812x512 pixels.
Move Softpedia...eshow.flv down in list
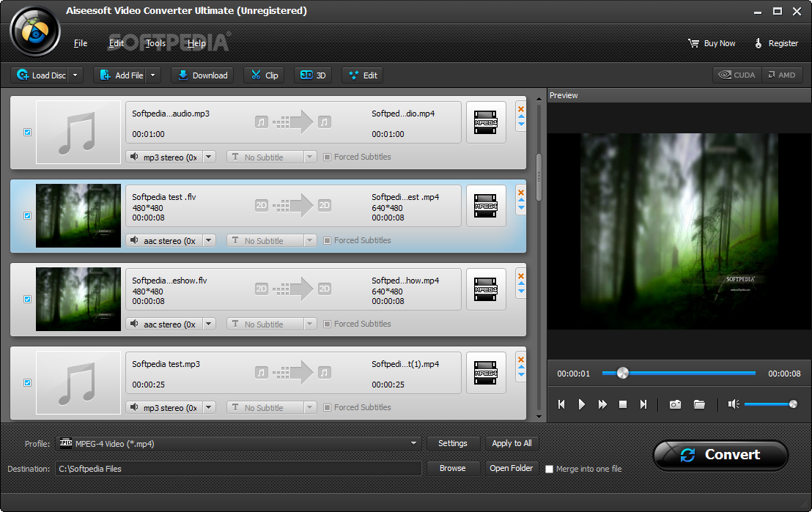(x=522, y=291)
